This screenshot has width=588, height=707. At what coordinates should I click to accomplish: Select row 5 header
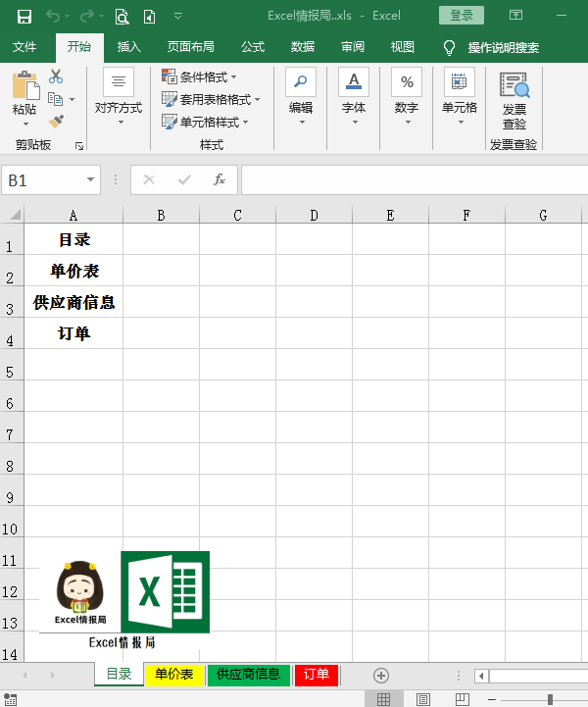(x=11, y=365)
